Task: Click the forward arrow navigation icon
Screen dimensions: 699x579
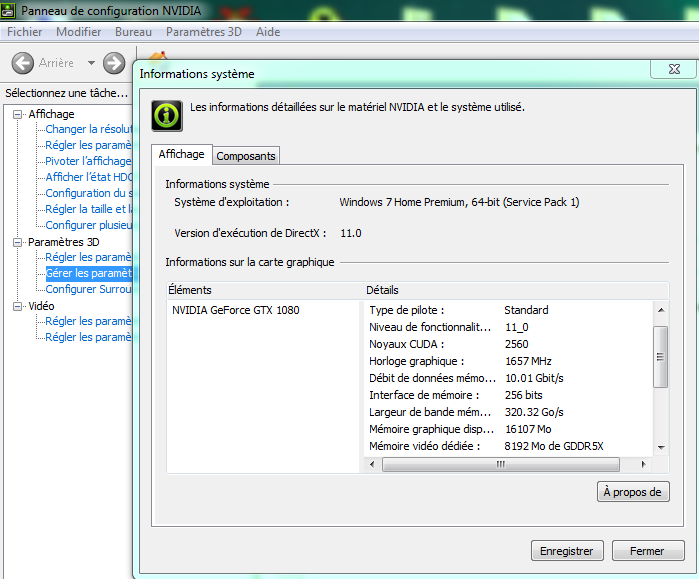Action: click(114, 63)
